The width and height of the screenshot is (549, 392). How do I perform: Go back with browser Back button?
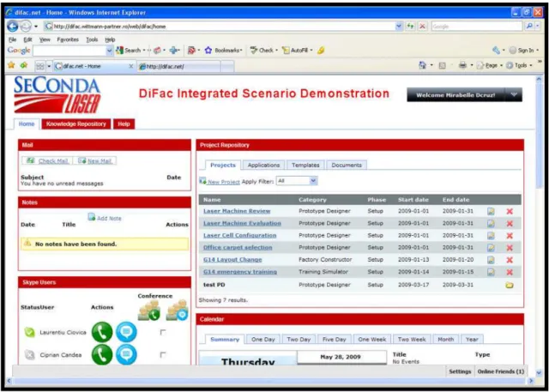(12, 27)
